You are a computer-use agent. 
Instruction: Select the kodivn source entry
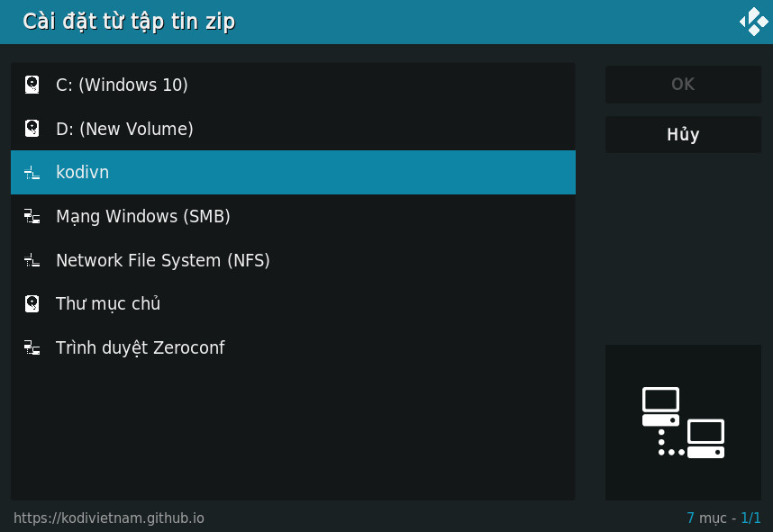tap(82, 172)
